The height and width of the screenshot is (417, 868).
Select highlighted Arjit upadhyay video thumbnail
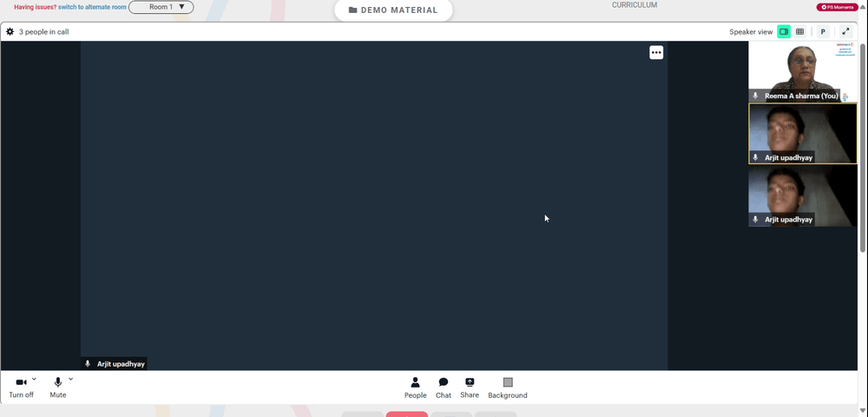(803, 134)
